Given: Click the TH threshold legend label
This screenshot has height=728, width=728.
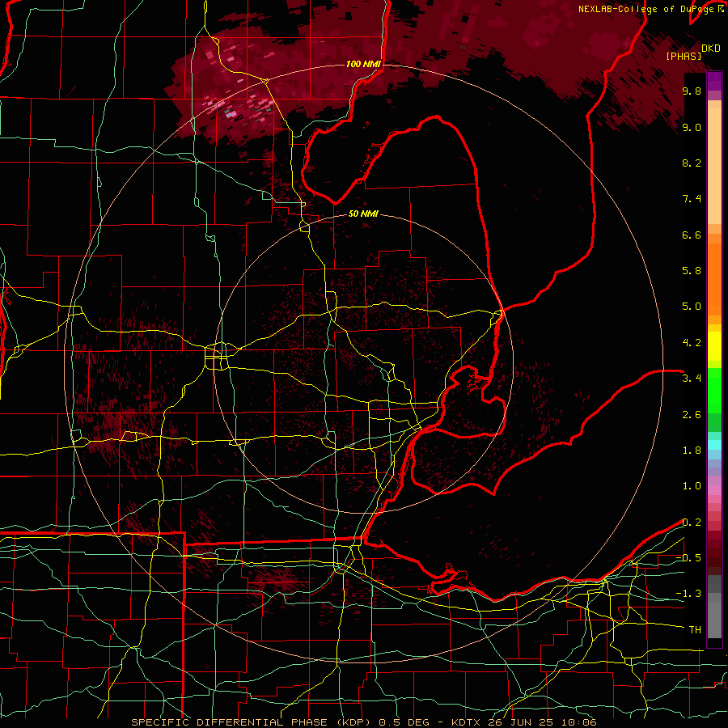Looking at the screenshot, I should pyautogui.click(x=695, y=630).
